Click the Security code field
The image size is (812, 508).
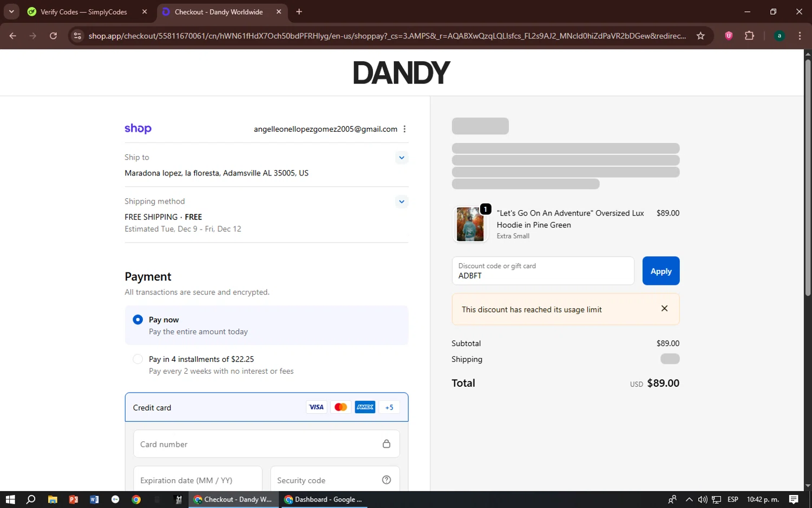pyautogui.click(x=335, y=479)
